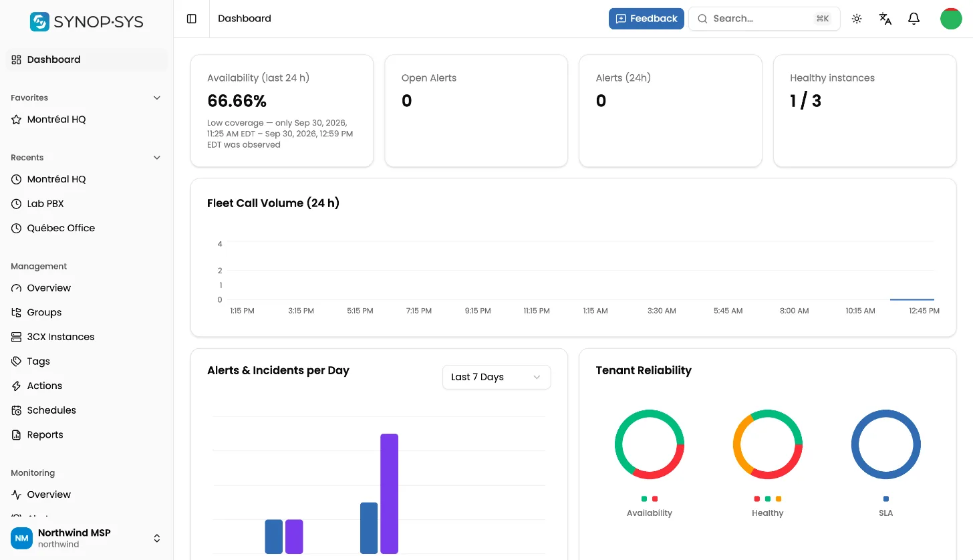973x560 pixels.
Task: Open Québec Office recent item
Action: coord(87,228)
